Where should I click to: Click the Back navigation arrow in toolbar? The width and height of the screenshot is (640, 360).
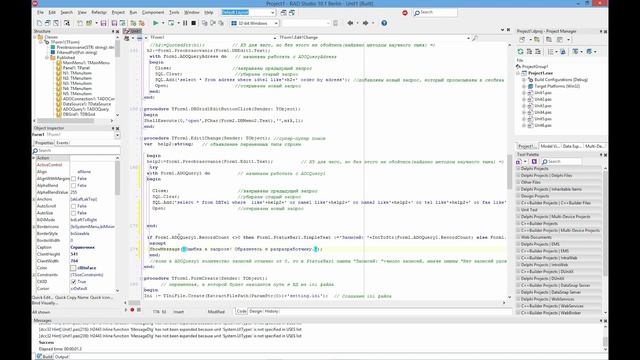tap(350, 23)
